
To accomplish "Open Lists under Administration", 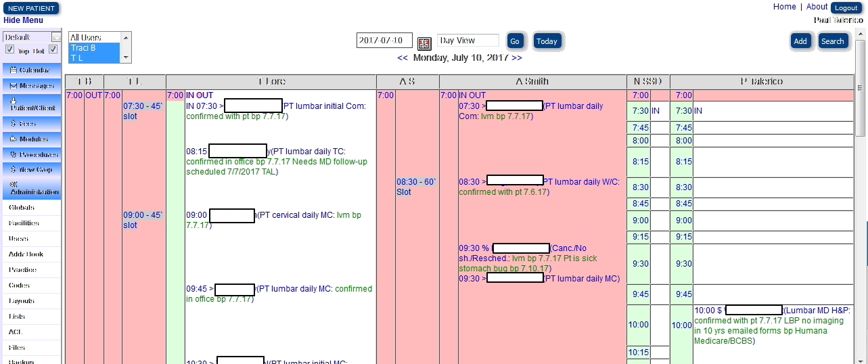I will coord(17,317).
